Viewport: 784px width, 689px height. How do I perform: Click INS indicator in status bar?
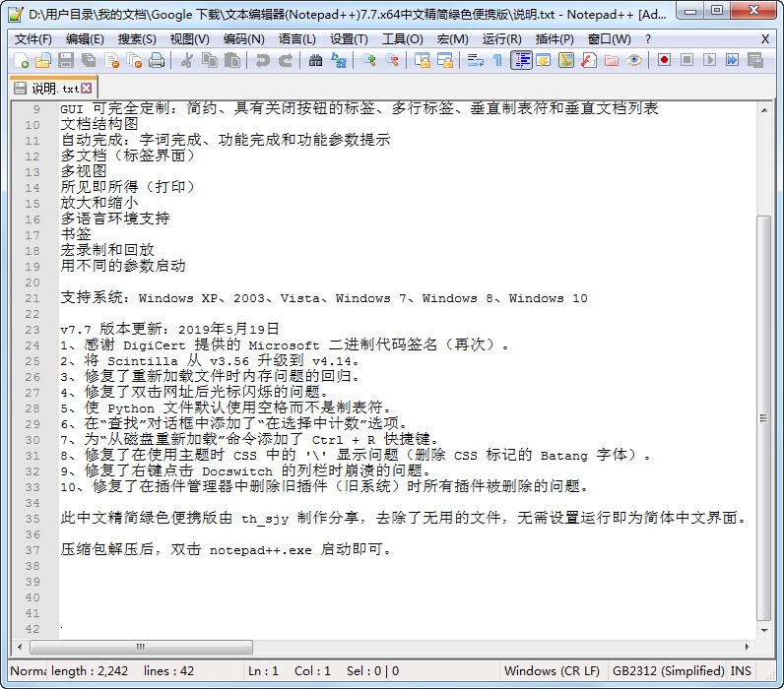pyautogui.click(x=741, y=670)
